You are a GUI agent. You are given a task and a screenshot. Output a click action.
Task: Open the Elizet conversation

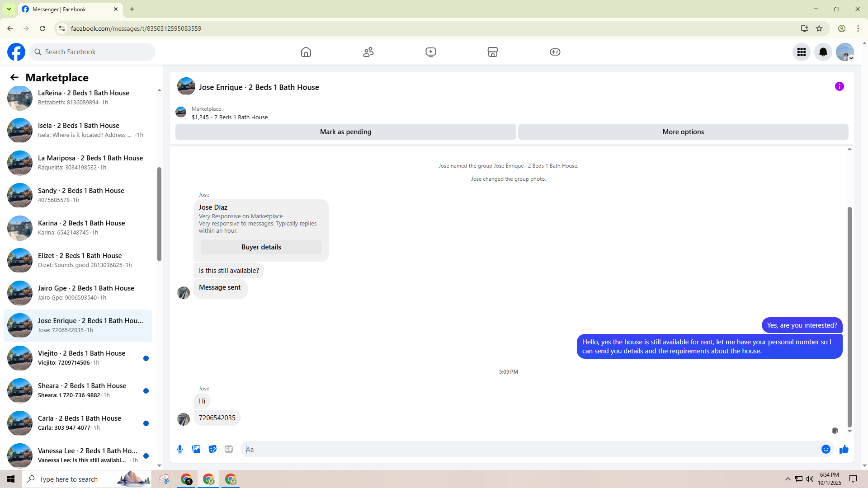pos(78,260)
